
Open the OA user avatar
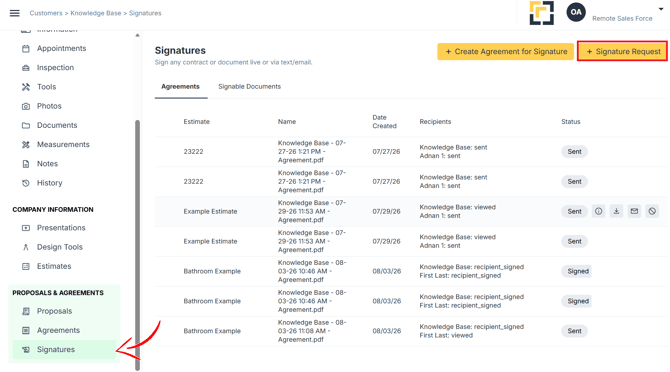coord(576,12)
